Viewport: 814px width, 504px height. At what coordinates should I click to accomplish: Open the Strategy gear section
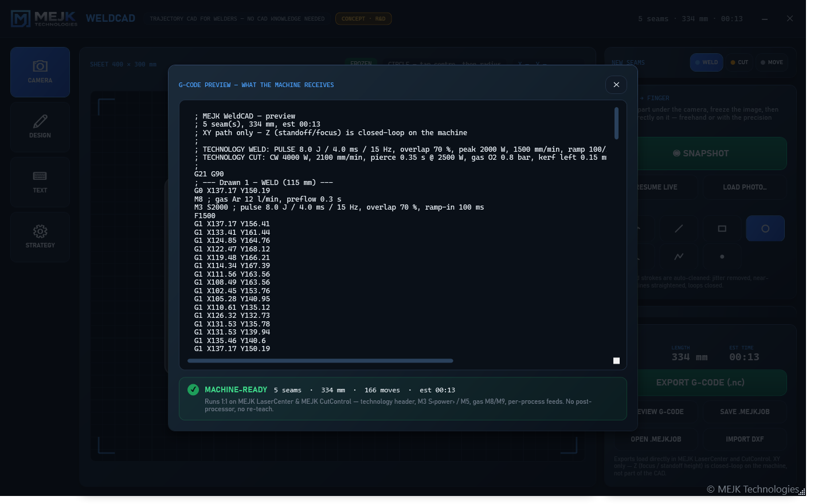point(40,237)
